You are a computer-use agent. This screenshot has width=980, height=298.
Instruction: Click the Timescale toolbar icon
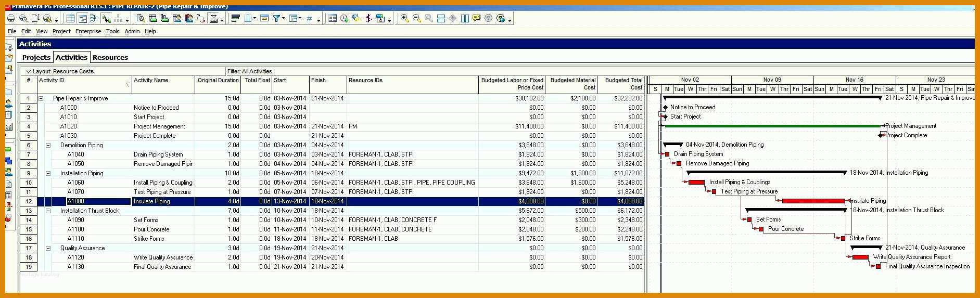point(264,18)
